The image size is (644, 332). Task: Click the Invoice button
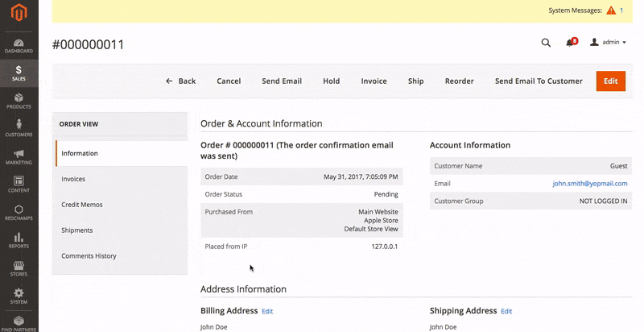click(x=374, y=81)
